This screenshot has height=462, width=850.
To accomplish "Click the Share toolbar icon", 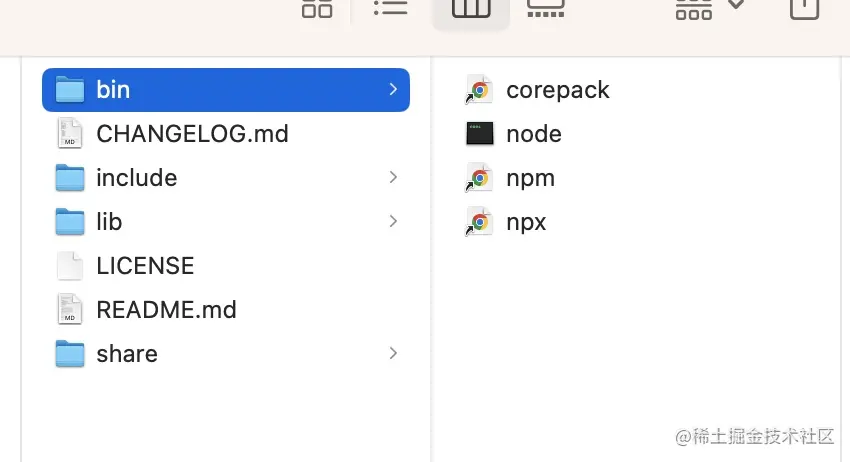I will [x=804, y=9].
